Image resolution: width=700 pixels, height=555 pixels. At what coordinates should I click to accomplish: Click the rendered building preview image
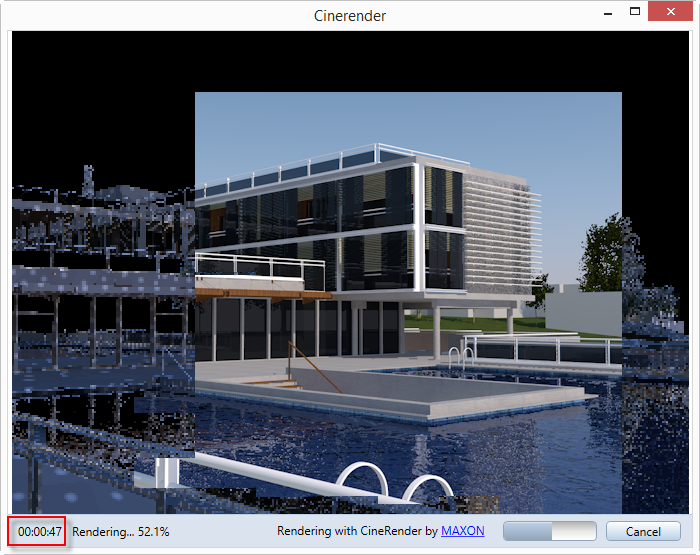[x=350, y=272]
